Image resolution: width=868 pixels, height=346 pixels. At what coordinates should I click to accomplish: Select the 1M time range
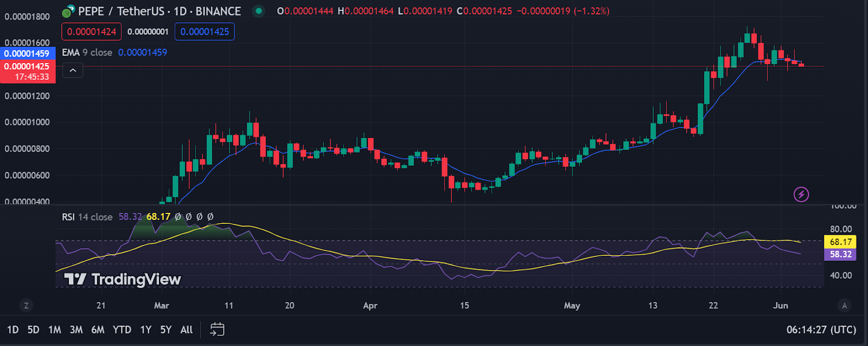[x=54, y=330]
